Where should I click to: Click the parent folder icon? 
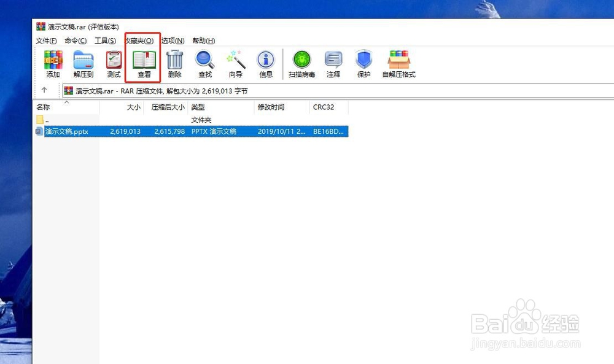pyautogui.click(x=40, y=119)
